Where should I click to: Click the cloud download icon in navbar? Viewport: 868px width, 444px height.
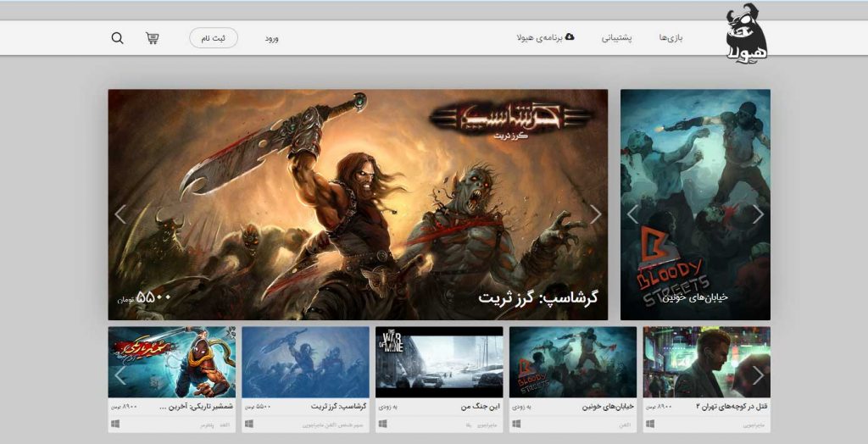pyautogui.click(x=570, y=37)
